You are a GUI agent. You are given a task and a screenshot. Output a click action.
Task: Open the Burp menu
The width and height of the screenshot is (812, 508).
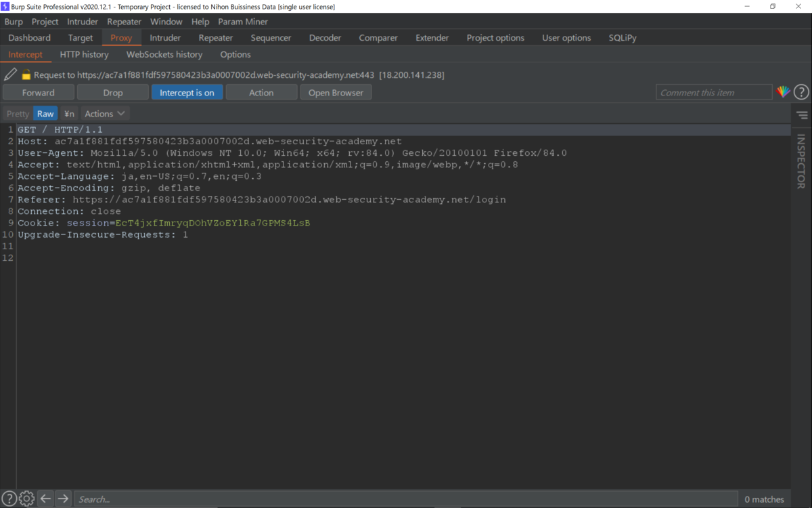click(x=14, y=22)
